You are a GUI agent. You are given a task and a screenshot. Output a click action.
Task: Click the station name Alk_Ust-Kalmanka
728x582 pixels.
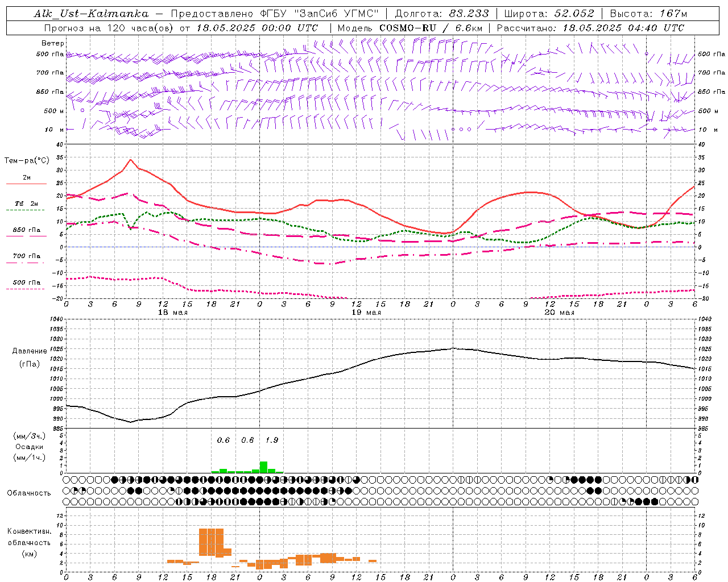91,14
